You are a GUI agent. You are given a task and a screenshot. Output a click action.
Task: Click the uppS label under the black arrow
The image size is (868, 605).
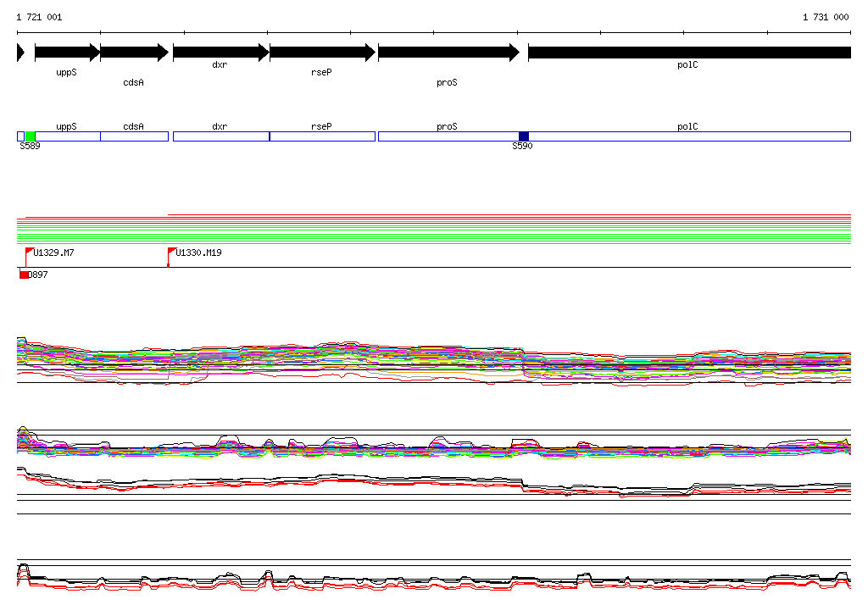coord(66,73)
